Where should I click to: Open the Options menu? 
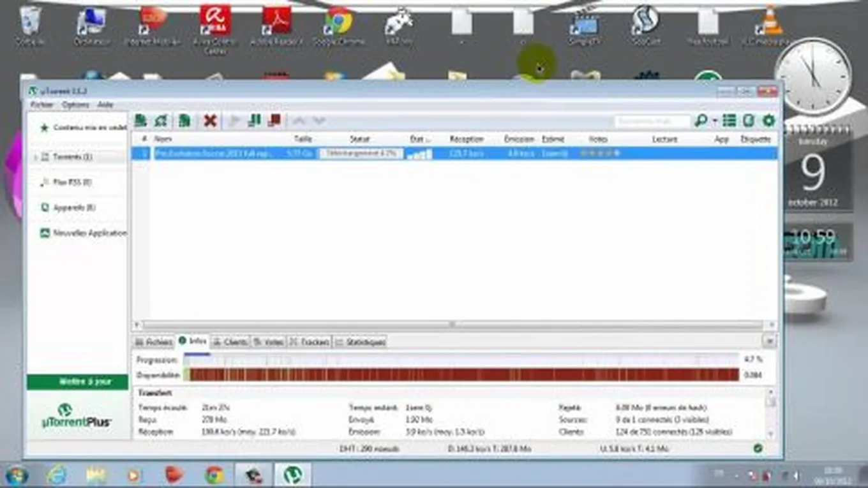tap(75, 105)
